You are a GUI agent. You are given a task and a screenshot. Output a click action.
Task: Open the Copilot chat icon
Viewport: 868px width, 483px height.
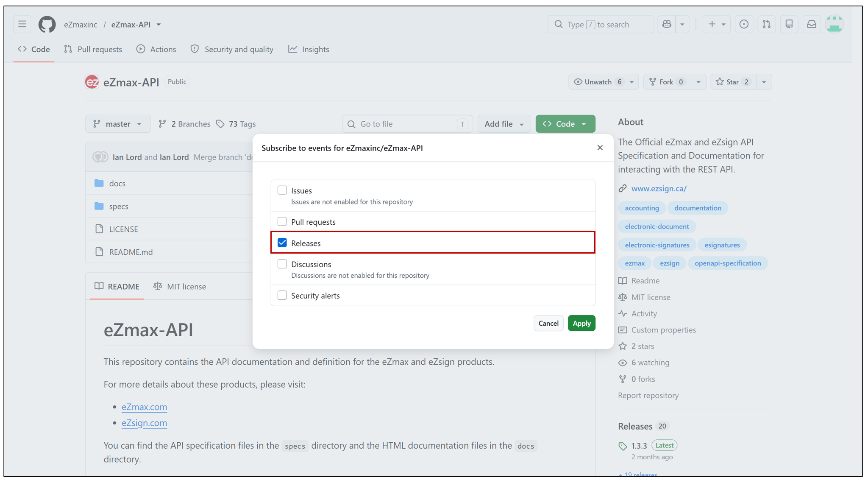667,24
